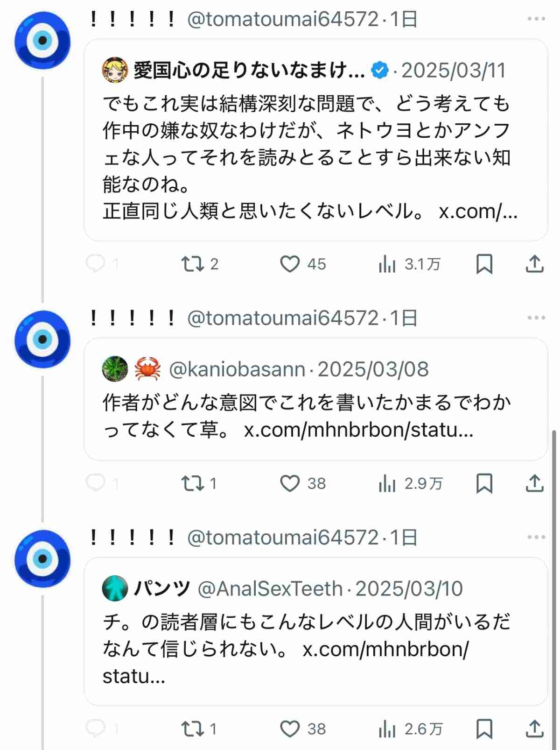
Task: Reply to the first post
Action: [x=96, y=264]
